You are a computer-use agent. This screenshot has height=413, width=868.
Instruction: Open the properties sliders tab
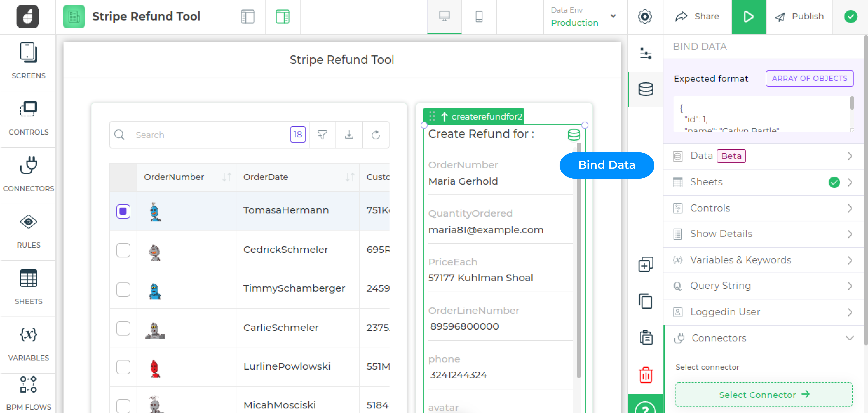pyautogui.click(x=646, y=53)
